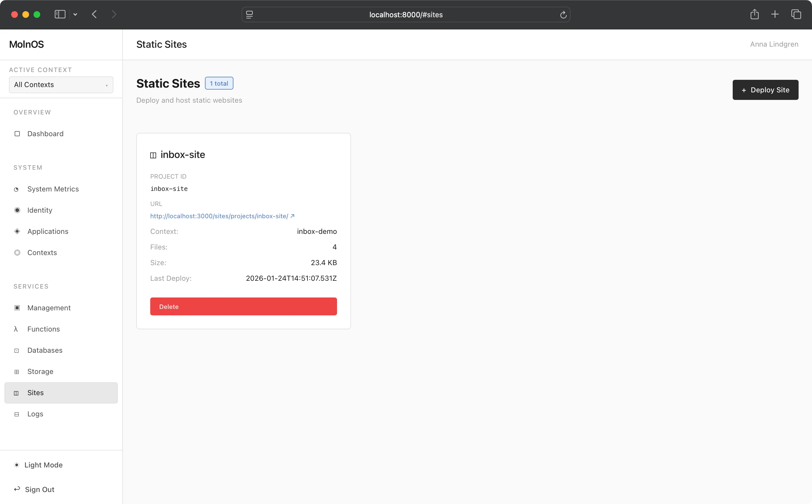Click the Databases icon in sidebar
This screenshot has height=504, width=812.
17,350
